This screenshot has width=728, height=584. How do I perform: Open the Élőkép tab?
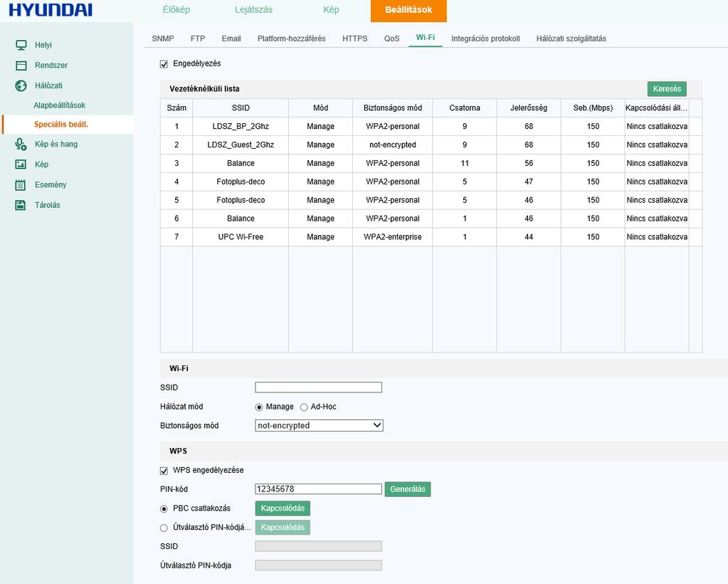coord(176,10)
